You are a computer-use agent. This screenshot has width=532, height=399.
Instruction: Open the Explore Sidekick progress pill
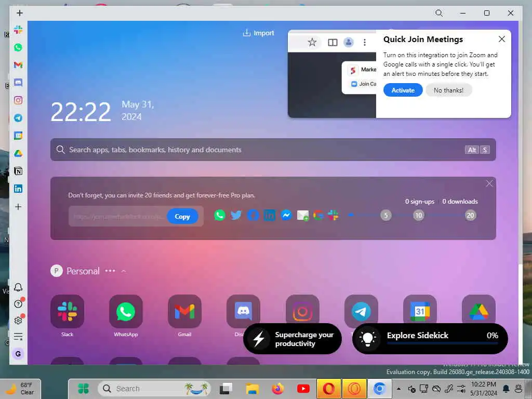point(430,339)
